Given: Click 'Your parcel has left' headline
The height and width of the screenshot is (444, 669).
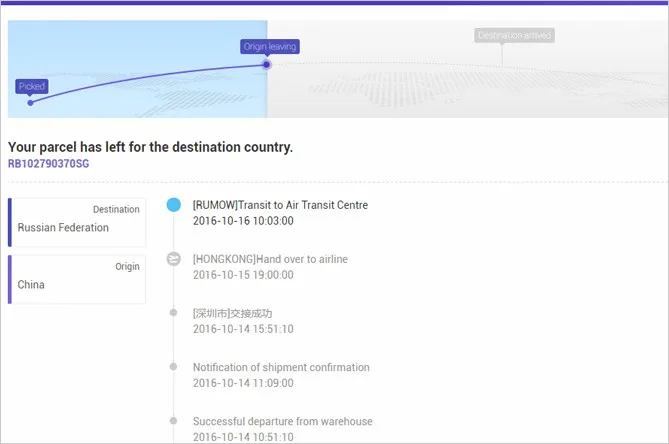Looking at the screenshot, I should pos(151,147).
